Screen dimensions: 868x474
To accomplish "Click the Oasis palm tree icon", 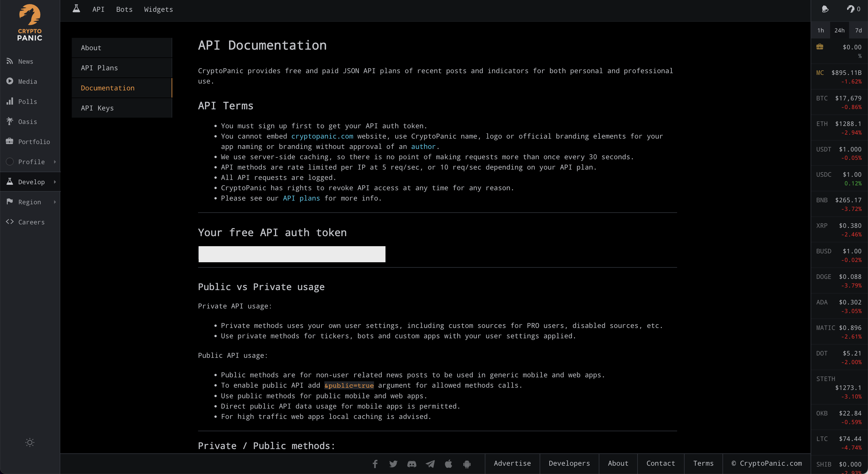I will pos(10,121).
